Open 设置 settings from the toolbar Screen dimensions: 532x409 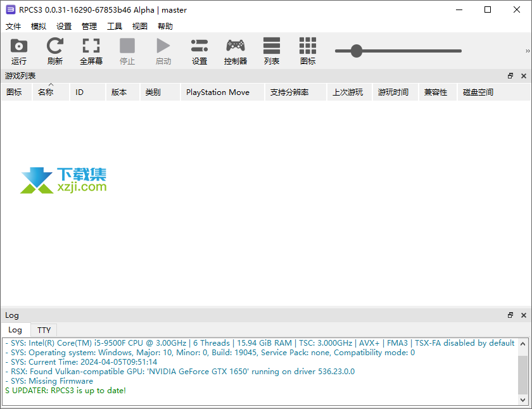pos(199,51)
